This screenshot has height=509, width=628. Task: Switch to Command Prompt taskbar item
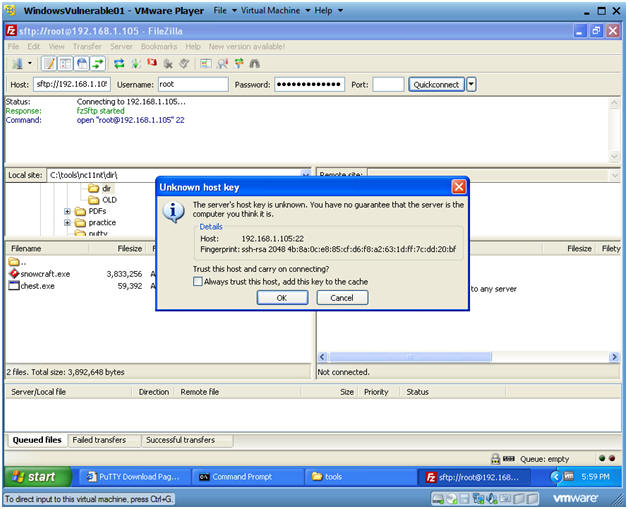pyautogui.click(x=247, y=477)
